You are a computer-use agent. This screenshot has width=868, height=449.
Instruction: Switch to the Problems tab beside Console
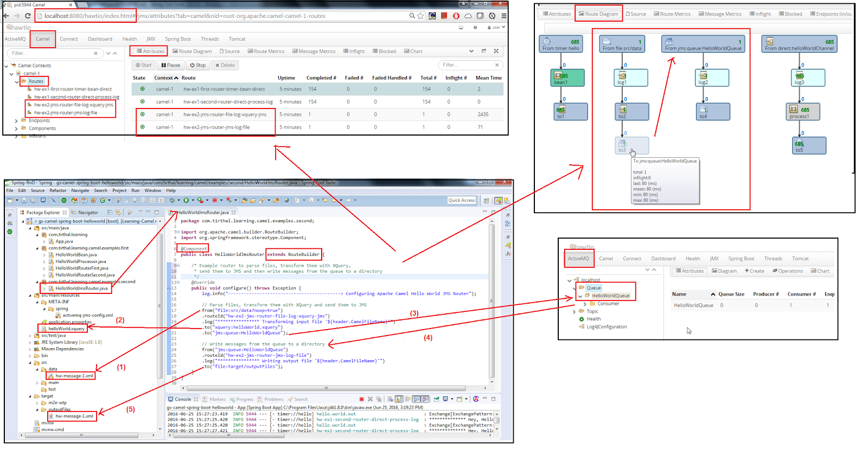point(270,400)
